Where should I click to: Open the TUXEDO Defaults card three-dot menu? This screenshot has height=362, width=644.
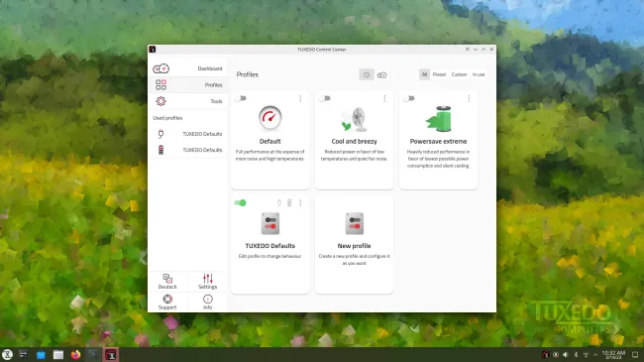(x=300, y=202)
